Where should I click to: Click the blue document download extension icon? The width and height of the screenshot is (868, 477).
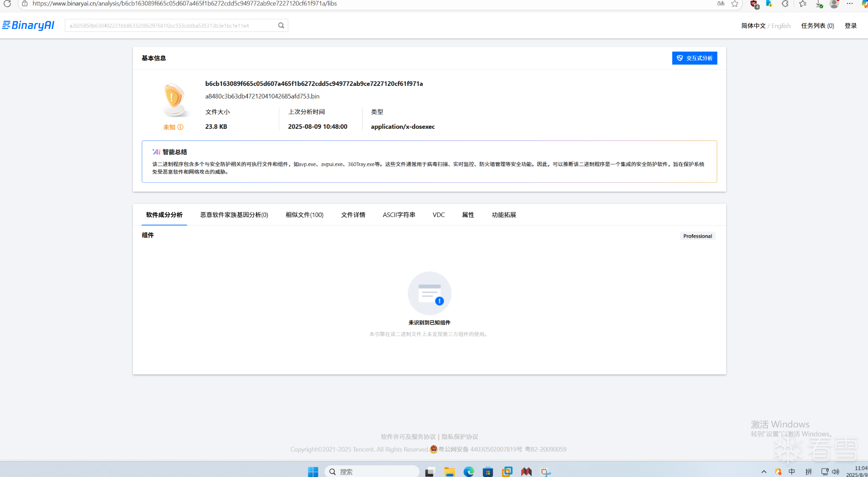point(769,4)
